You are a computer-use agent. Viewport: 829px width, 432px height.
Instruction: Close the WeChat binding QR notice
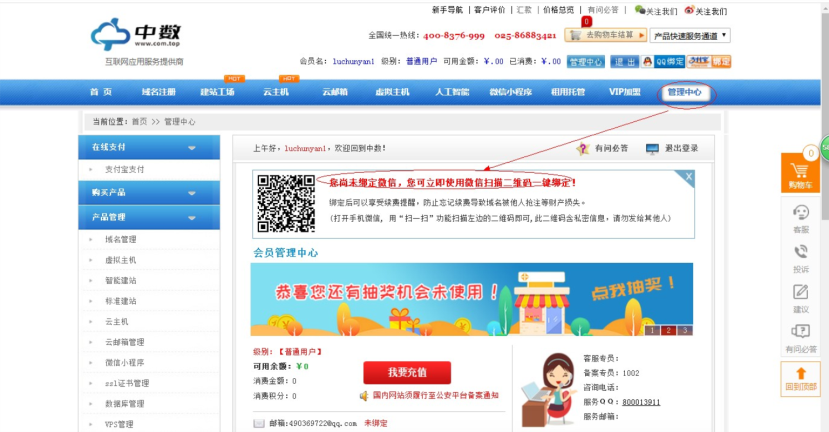point(688,177)
